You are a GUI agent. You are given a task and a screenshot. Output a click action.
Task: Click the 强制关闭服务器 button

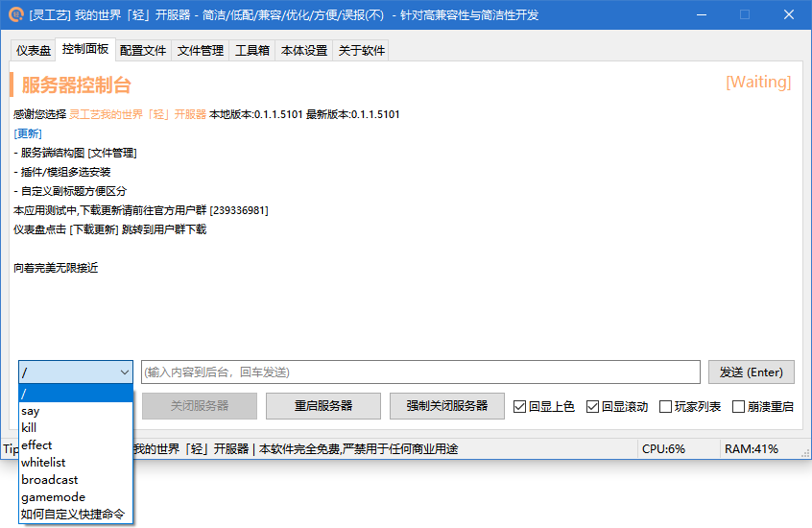[x=447, y=406]
